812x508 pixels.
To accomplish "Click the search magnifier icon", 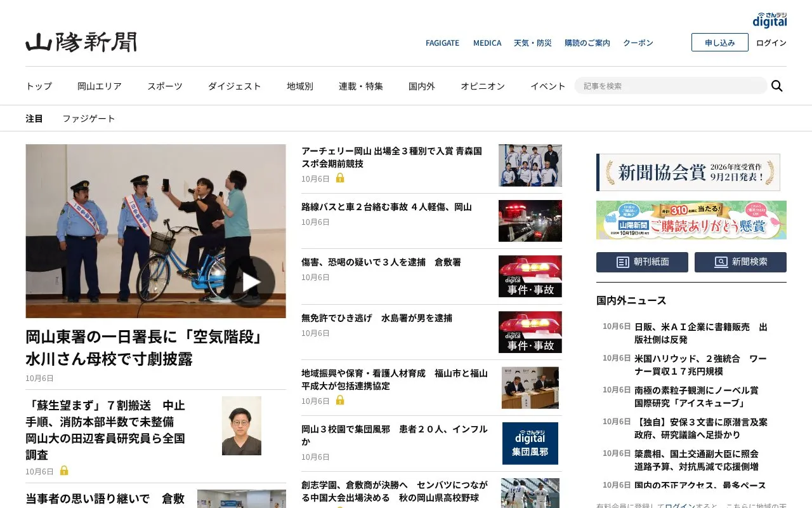I will 777,86.
